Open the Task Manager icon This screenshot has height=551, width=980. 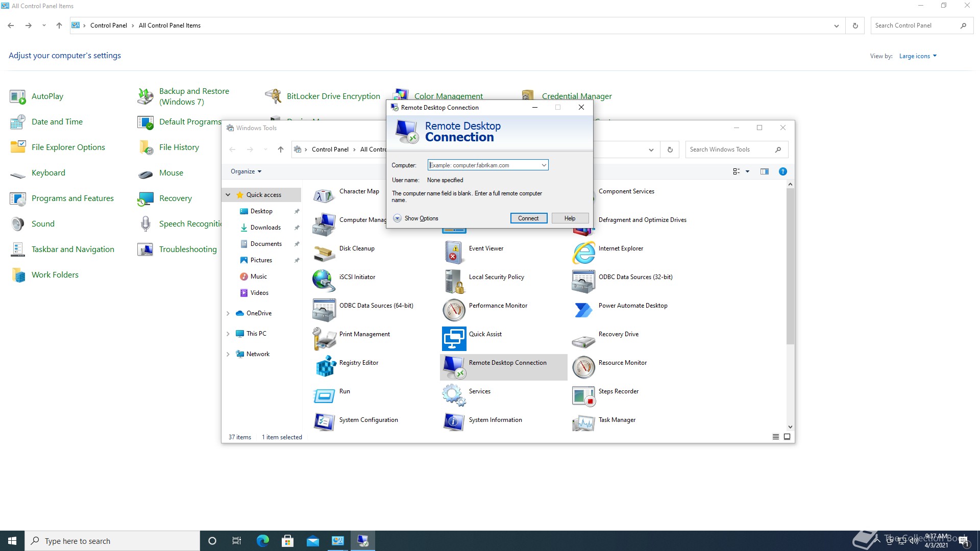(x=583, y=422)
